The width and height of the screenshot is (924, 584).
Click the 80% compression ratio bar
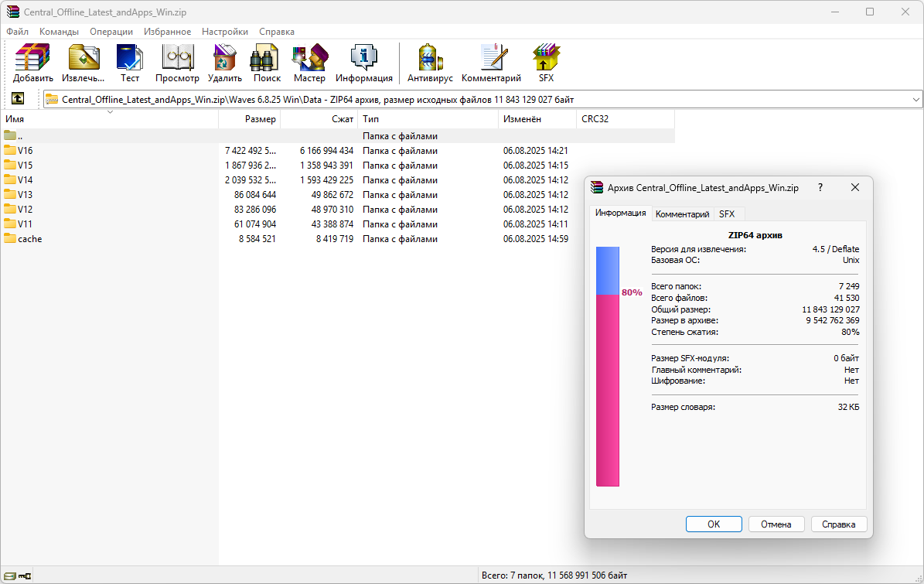point(608,367)
